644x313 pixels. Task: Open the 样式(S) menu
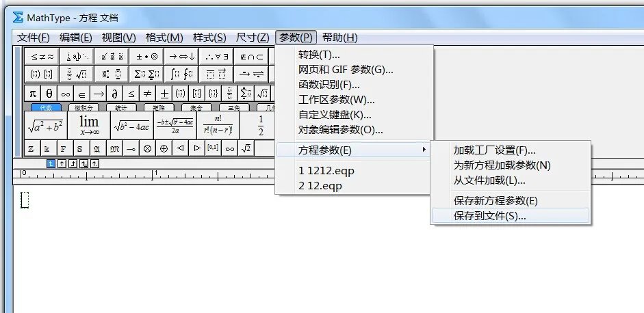[x=209, y=38]
